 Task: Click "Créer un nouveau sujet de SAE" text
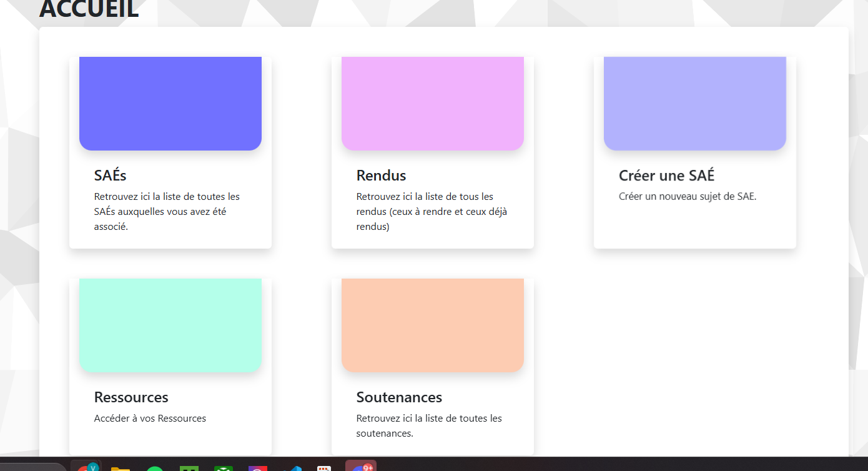tap(687, 196)
